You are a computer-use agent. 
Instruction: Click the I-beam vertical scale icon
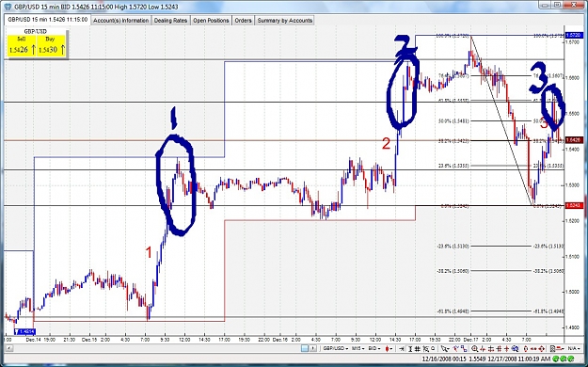coord(410,348)
